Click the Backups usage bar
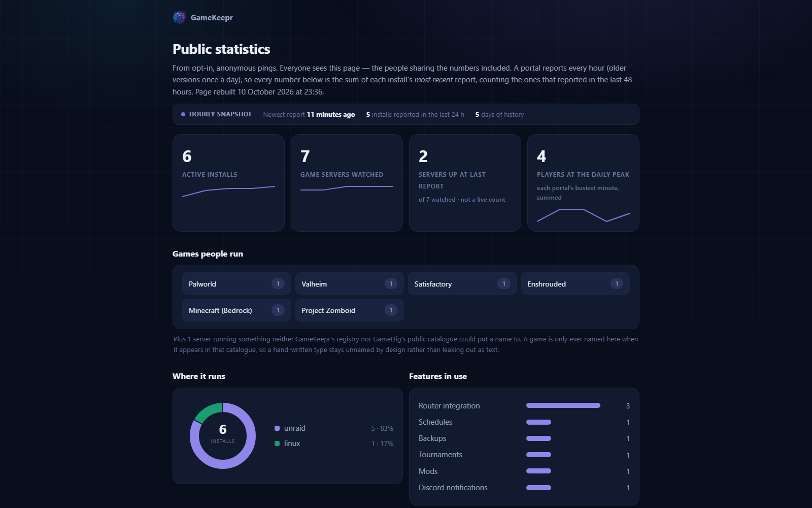This screenshot has width=812, height=508. pos(538,438)
